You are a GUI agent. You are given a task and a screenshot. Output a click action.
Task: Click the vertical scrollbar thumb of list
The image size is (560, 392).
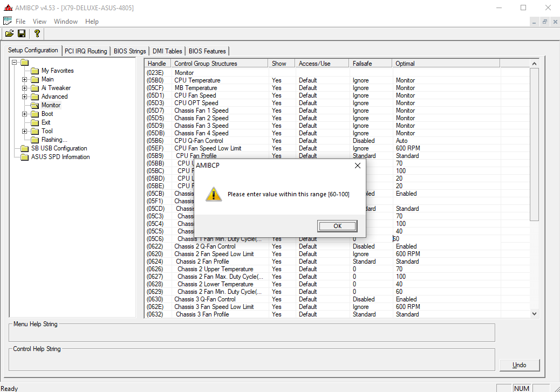pyautogui.click(x=534, y=145)
